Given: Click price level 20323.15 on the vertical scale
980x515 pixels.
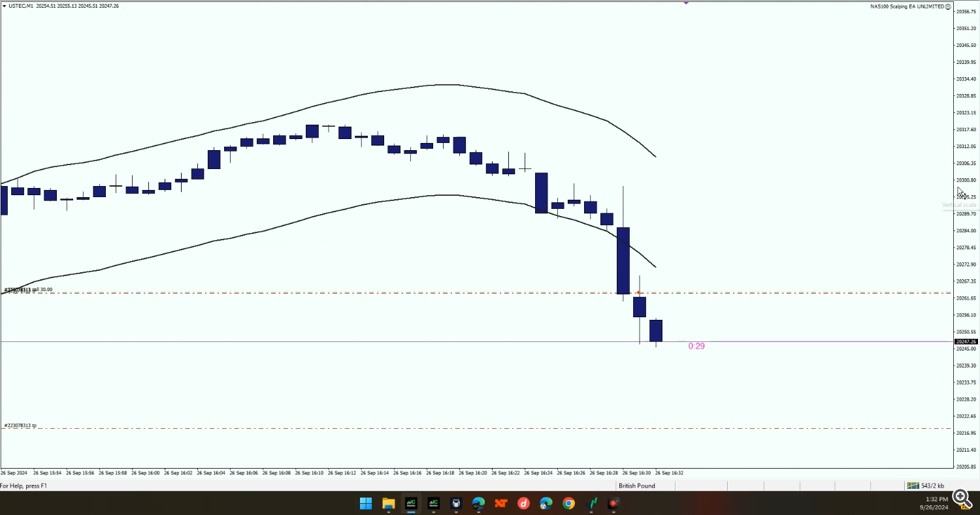Looking at the screenshot, I should [966, 113].
